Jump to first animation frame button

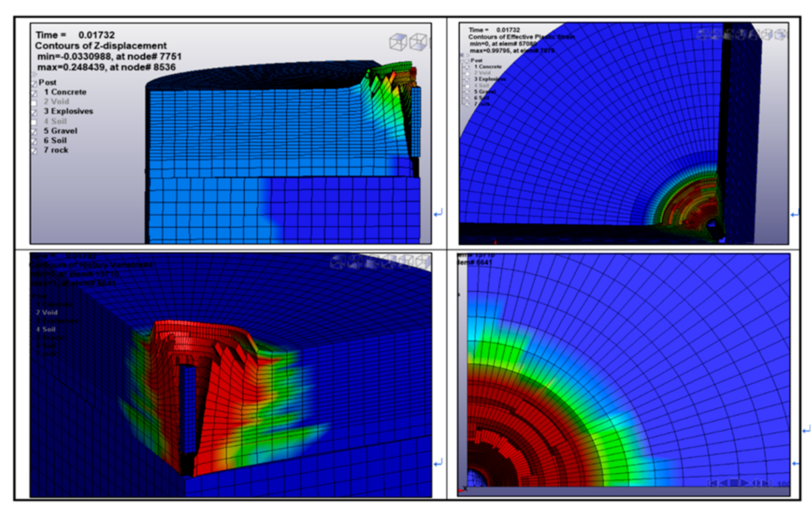(x=713, y=483)
